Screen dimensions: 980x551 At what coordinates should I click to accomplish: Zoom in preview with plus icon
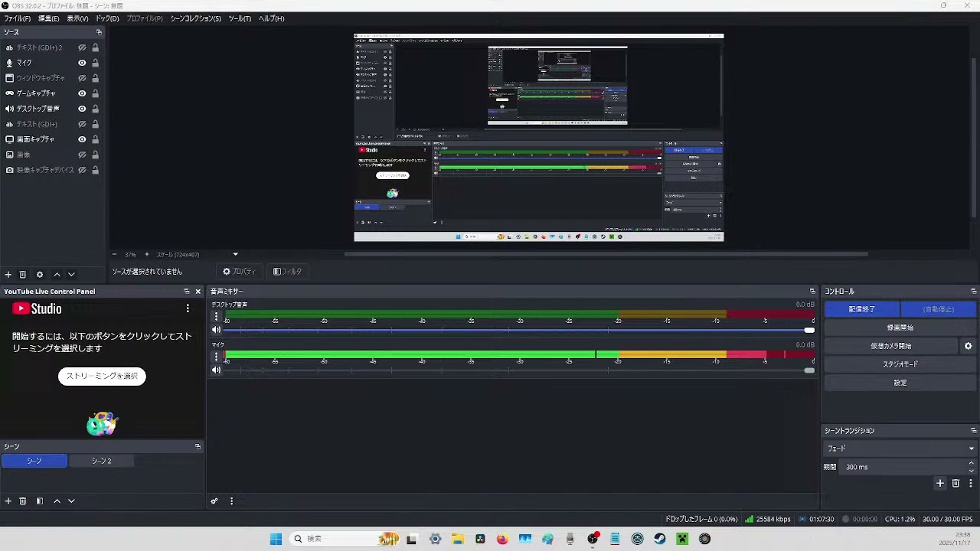click(146, 254)
